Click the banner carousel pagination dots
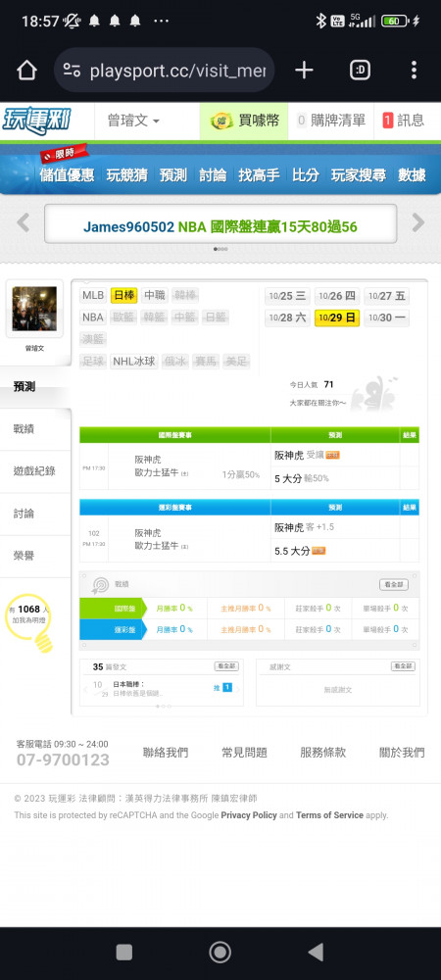The width and height of the screenshot is (441, 980). point(220,249)
